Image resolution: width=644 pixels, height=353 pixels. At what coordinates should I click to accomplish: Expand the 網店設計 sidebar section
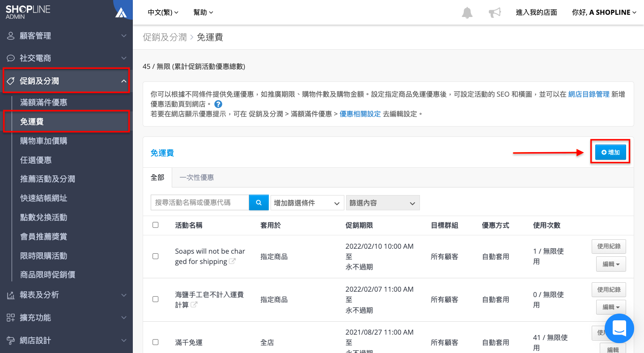click(66, 340)
